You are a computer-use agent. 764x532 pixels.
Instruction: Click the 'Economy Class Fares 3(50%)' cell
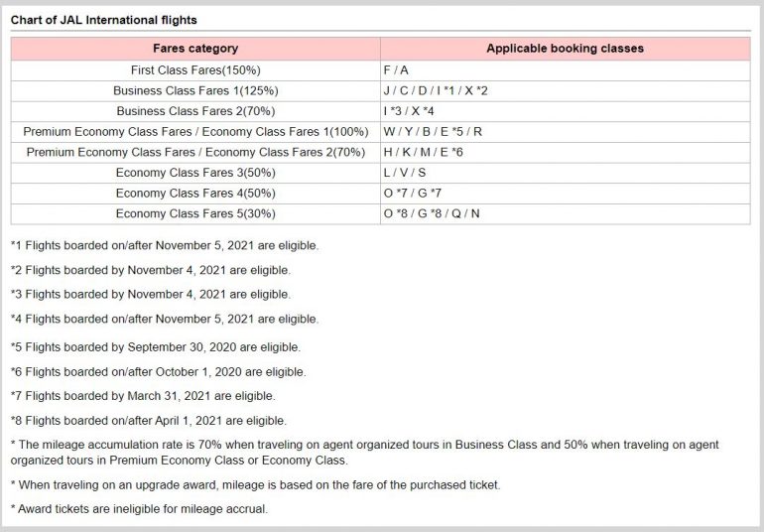tap(195, 173)
